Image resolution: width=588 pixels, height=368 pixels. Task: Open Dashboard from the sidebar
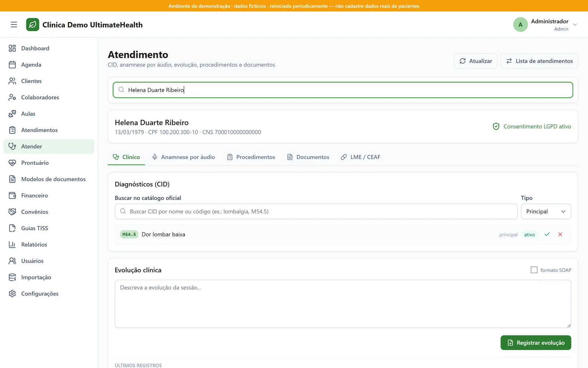[x=49, y=48]
